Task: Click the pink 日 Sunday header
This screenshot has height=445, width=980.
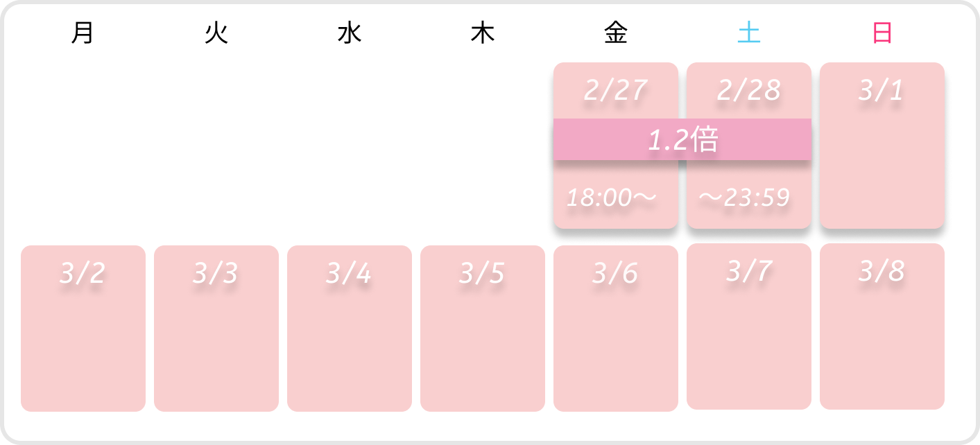Action: 882,33
